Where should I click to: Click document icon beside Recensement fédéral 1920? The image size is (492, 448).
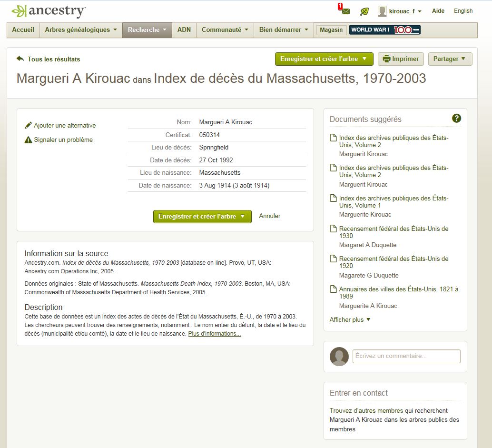pyautogui.click(x=333, y=259)
